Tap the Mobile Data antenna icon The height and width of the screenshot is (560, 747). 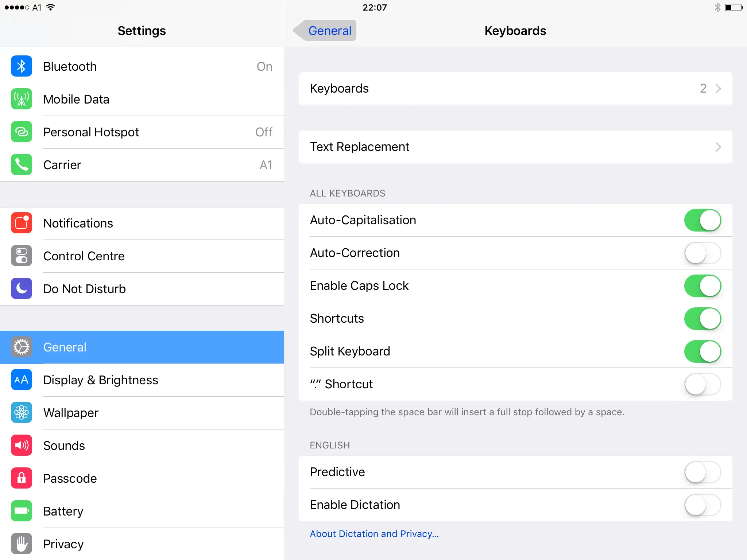[x=22, y=99]
